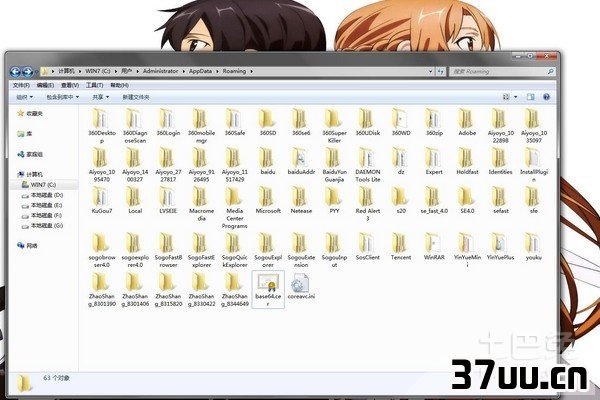Select the youku folder
This screenshot has width=600, height=400.
coord(533,247)
